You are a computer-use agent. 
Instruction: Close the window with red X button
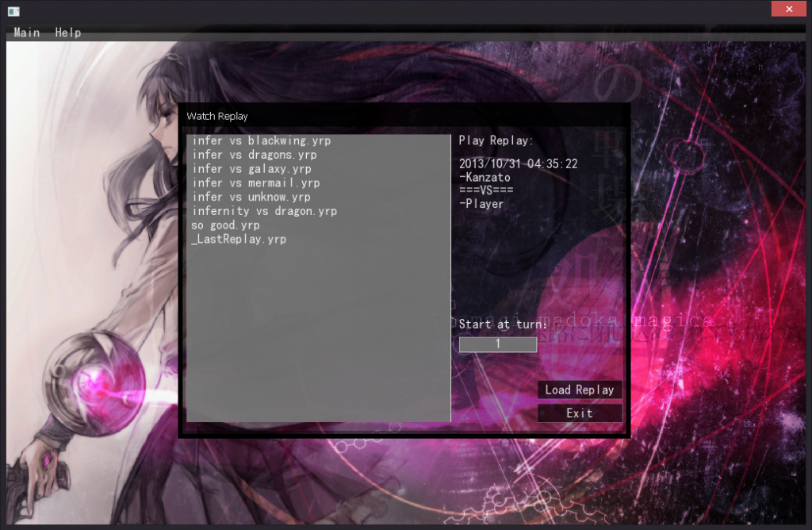(789, 9)
